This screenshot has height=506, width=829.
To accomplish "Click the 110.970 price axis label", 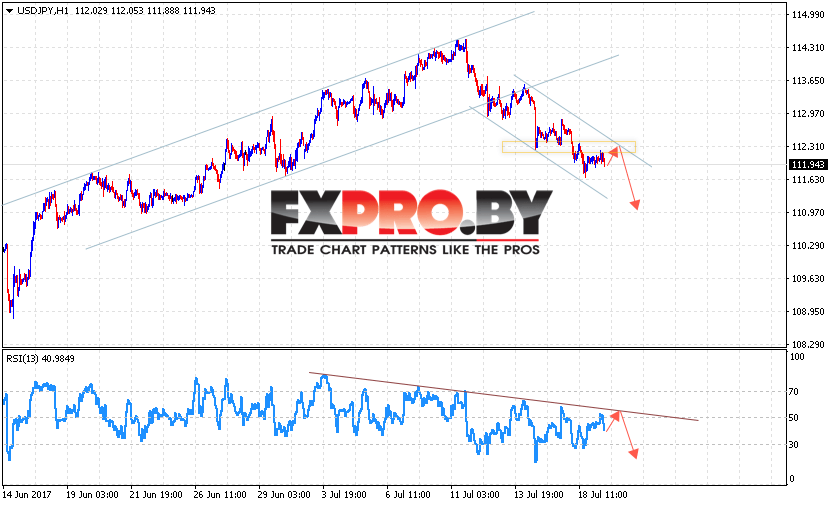I will 808,213.
